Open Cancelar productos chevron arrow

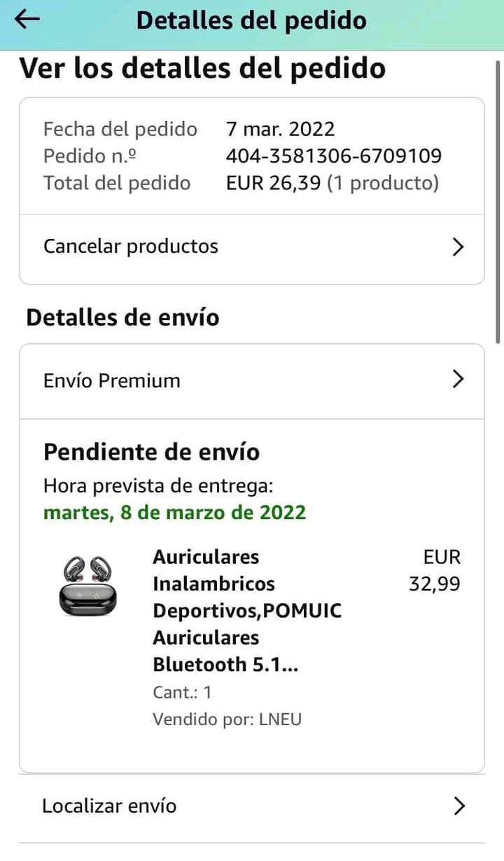pyautogui.click(x=458, y=247)
